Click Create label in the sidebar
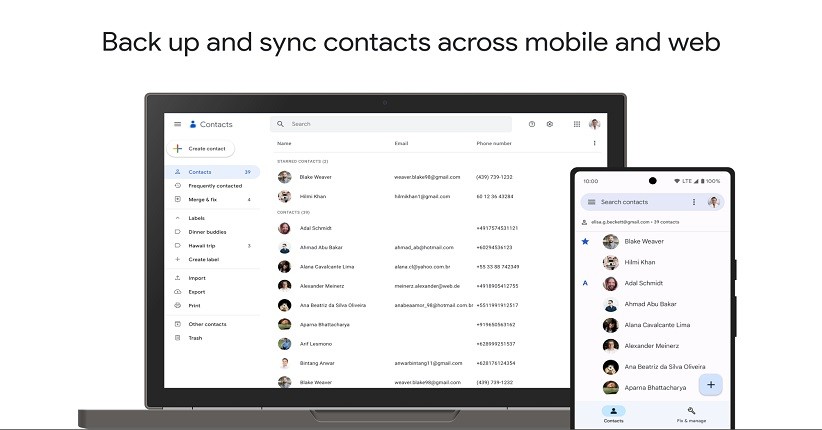Image resolution: width=822 pixels, height=430 pixels. coord(207,259)
